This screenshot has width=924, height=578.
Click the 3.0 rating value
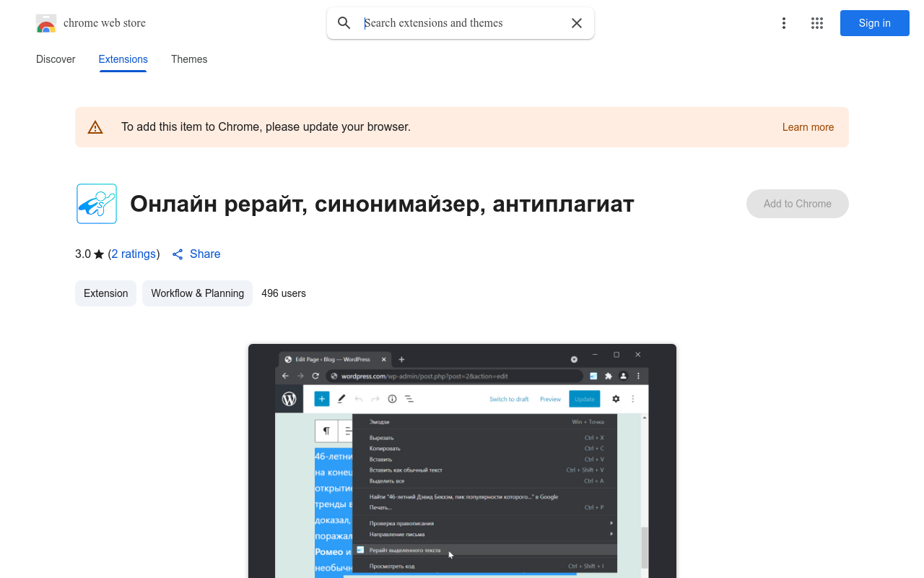point(83,254)
